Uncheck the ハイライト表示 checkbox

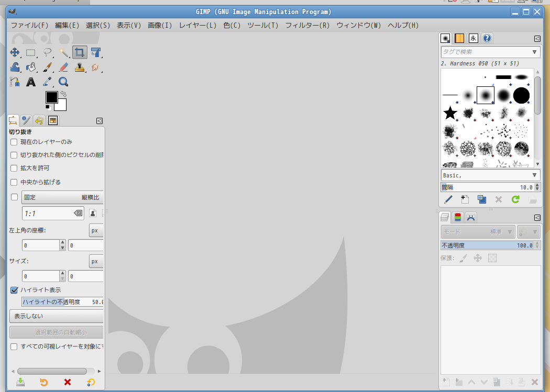click(14, 290)
